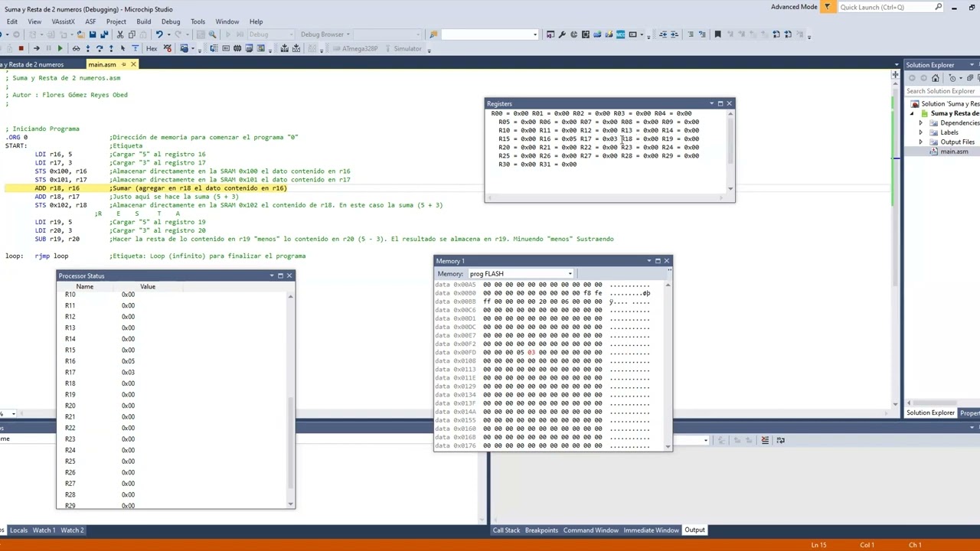Open the Tools menu

click(x=198, y=21)
